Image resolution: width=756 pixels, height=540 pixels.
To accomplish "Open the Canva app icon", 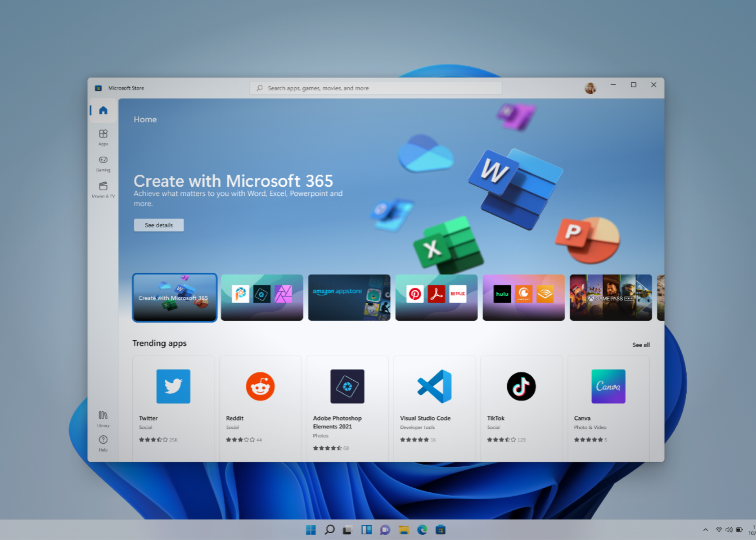I will coord(608,386).
